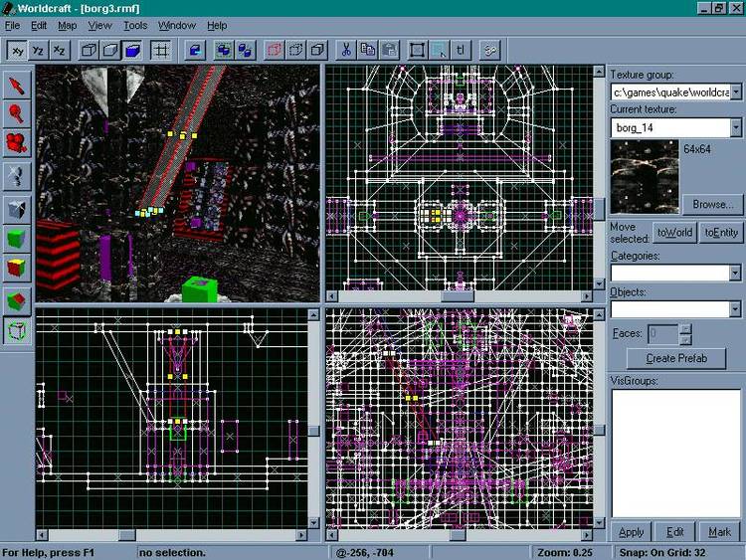This screenshot has height=560, width=746.
Task: Choose the Entity placement tool
Action: 18,177
